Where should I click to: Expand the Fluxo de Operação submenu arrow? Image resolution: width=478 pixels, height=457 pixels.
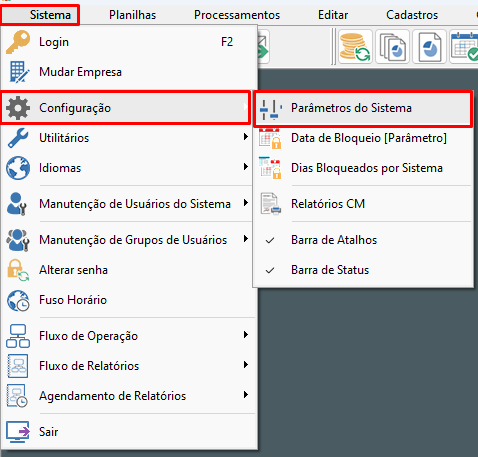[246, 335]
